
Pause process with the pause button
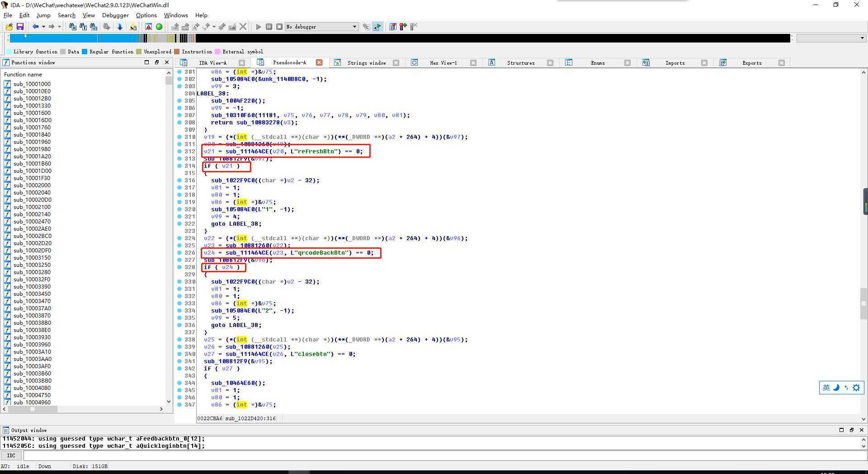269,27
